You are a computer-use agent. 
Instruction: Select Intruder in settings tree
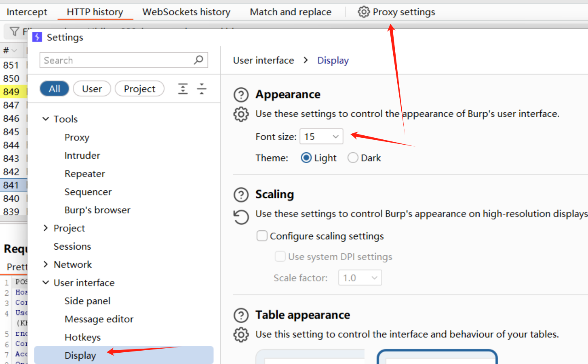[82, 156]
